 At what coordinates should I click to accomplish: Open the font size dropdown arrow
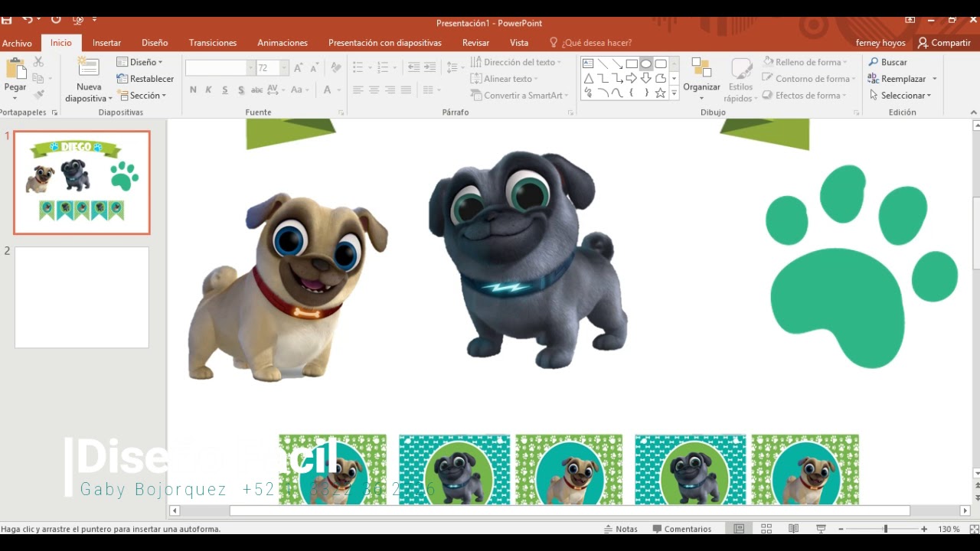tap(284, 68)
